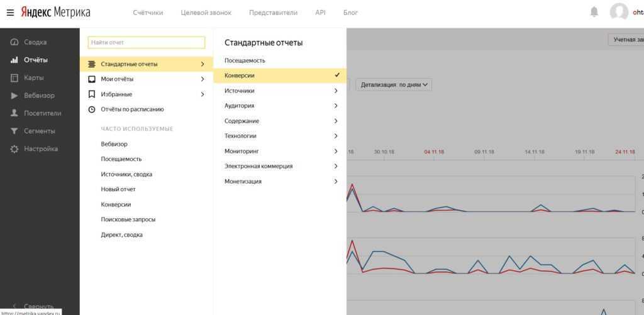Open the Вебвизор play icon
This screenshot has height=315, width=644.
coord(14,96)
